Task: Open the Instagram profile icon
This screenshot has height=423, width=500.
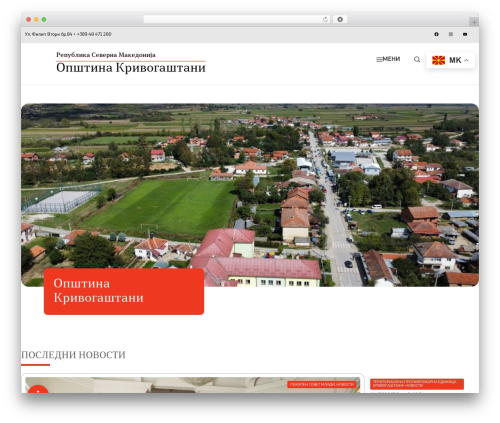Action: [451, 34]
